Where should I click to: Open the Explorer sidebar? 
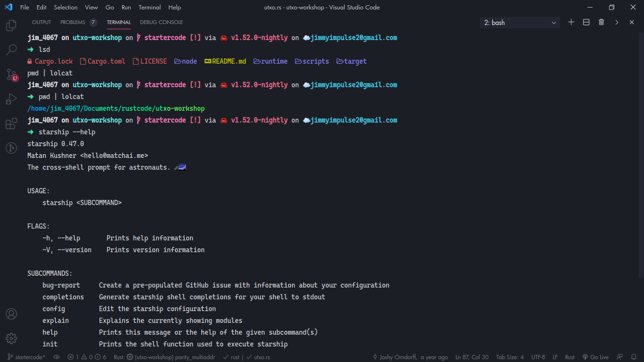[x=11, y=25]
